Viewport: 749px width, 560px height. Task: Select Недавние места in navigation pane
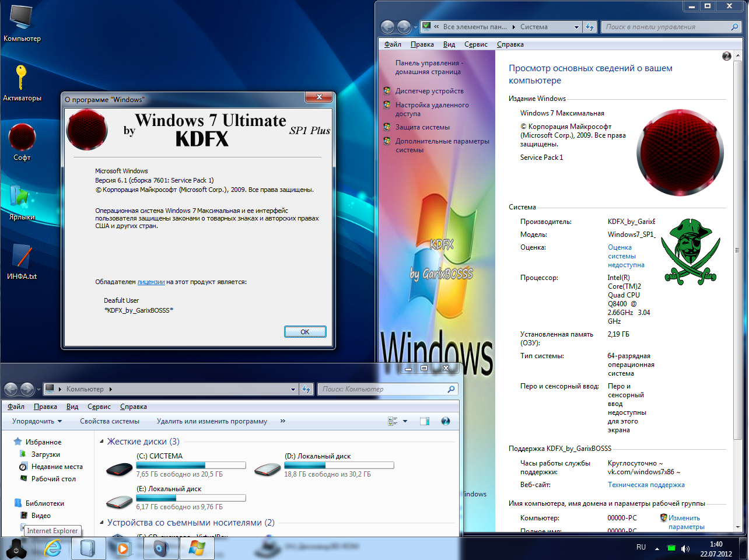pyautogui.click(x=57, y=467)
